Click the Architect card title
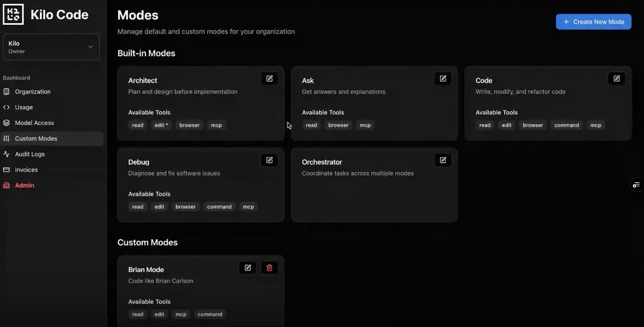The height and width of the screenshot is (327, 644). [142, 81]
